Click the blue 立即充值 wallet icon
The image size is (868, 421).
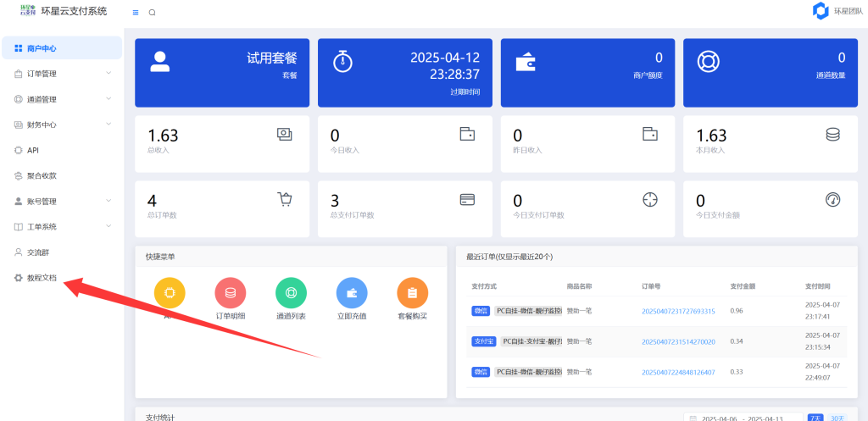[x=352, y=292]
